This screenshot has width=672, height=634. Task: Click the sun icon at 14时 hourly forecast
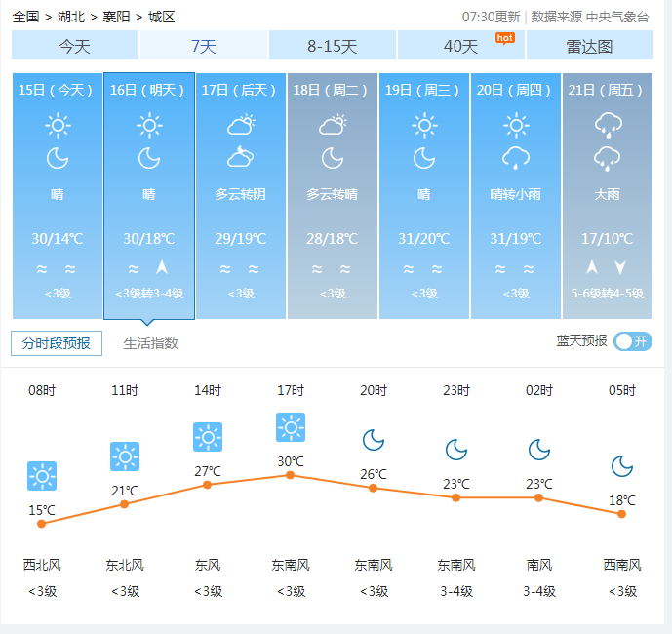coord(208,437)
